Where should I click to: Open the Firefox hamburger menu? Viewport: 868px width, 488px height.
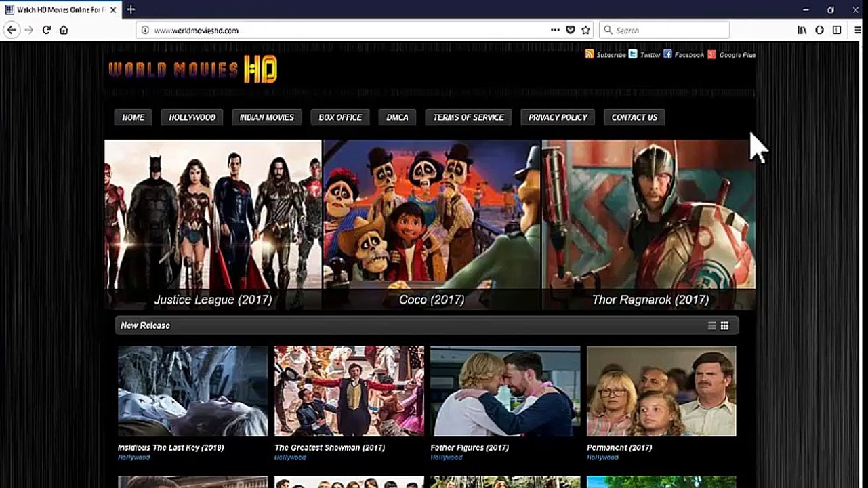858,30
